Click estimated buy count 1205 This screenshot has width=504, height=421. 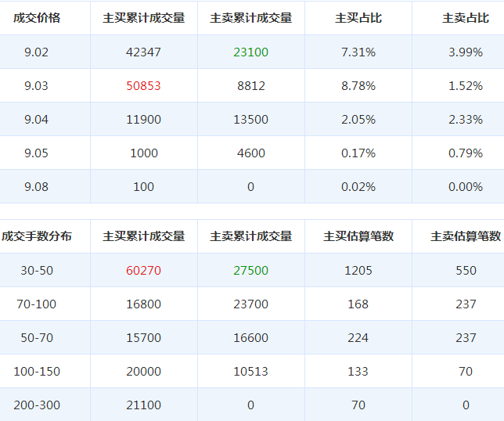click(x=358, y=271)
